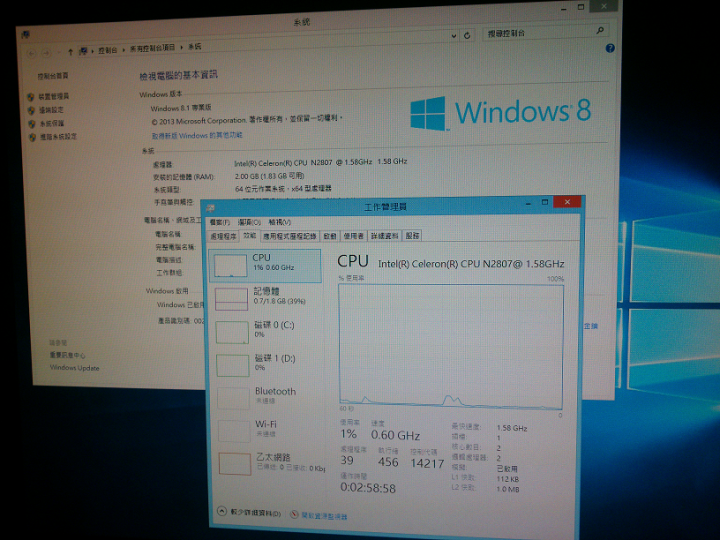Click the threads count 456
720x540 pixels.
[x=388, y=462]
